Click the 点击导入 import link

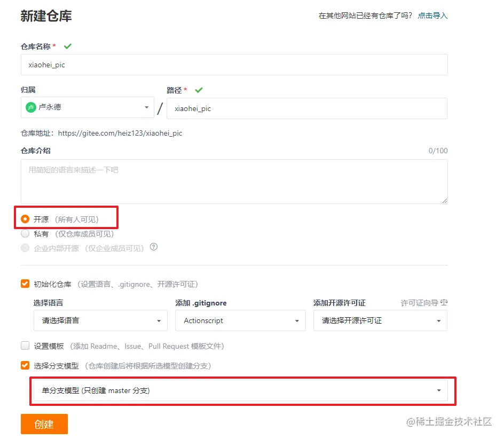pyautogui.click(x=432, y=15)
